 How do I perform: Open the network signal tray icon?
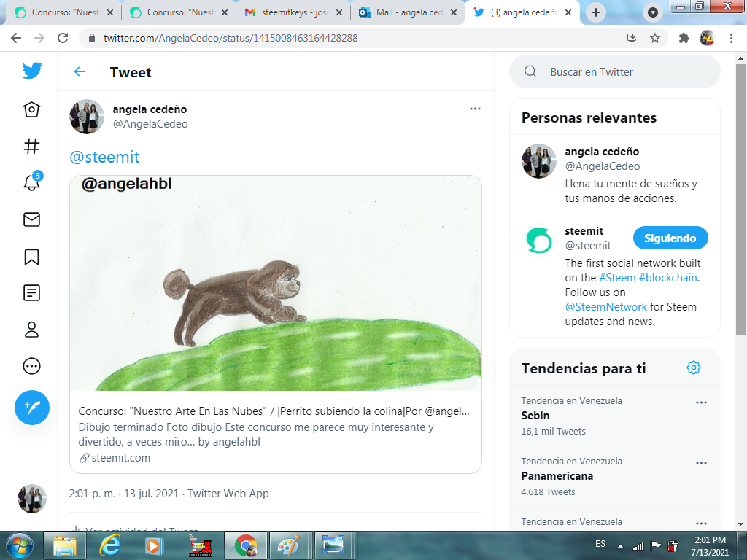point(638,545)
